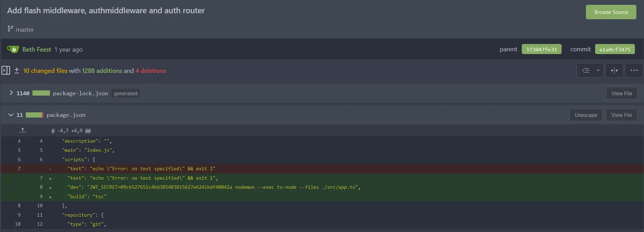Click the whitespace options list icon

point(586,70)
